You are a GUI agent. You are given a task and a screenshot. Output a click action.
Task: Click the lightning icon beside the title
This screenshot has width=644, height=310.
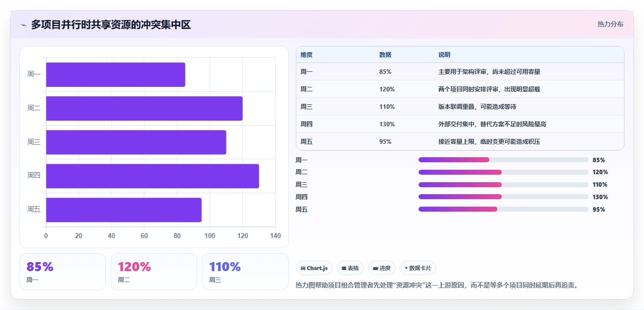(x=23, y=25)
